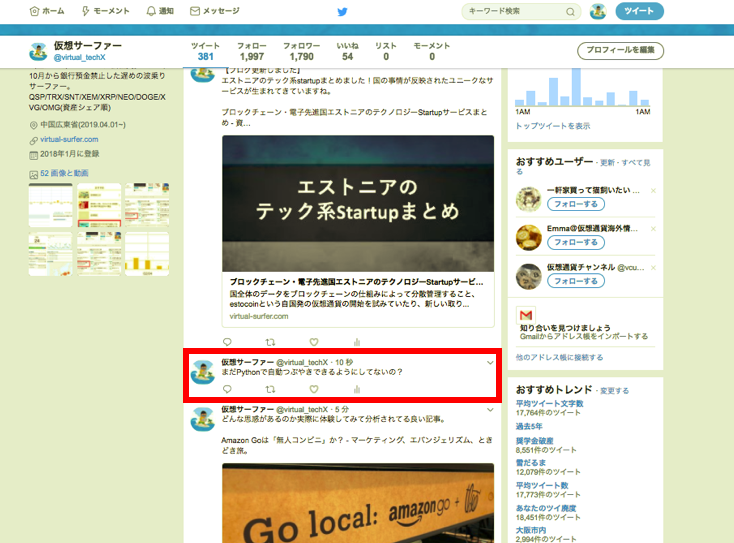
Task: Follow the 一軒家買って猫飼いたい user
Action: pos(576,204)
